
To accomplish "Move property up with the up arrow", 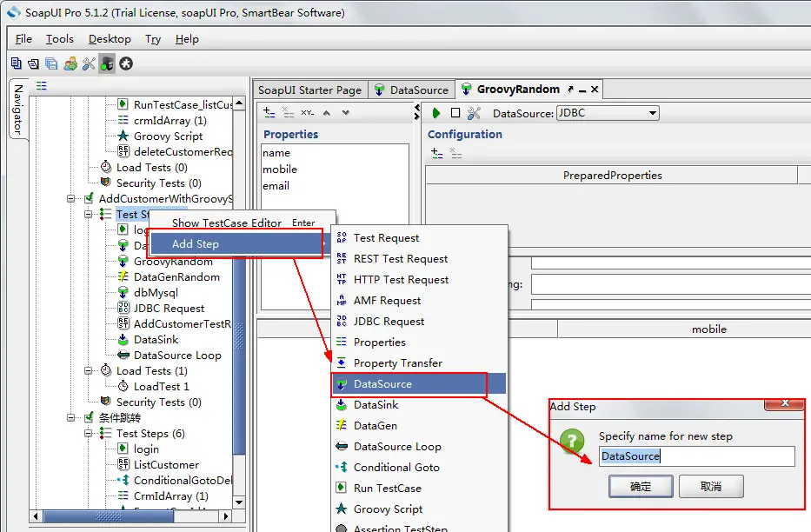I will tap(326, 112).
